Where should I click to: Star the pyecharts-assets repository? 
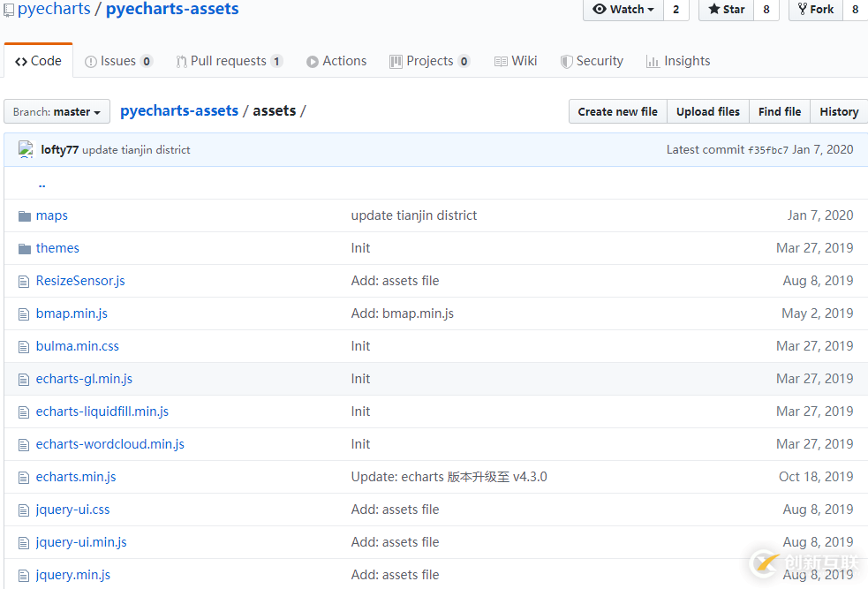click(726, 10)
